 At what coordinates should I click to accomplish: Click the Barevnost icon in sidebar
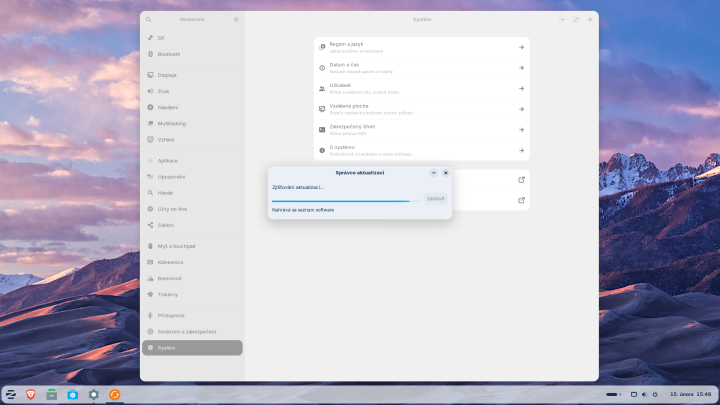pyautogui.click(x=150, y=278)
